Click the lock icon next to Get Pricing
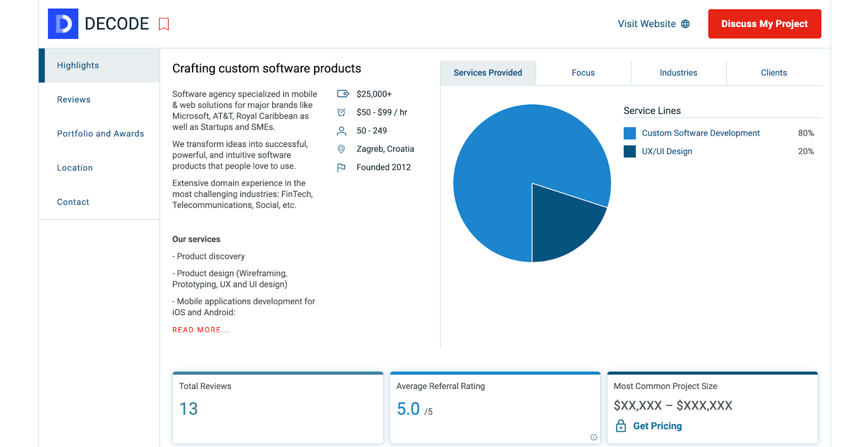The image size is (868, 447). [621, 426]
